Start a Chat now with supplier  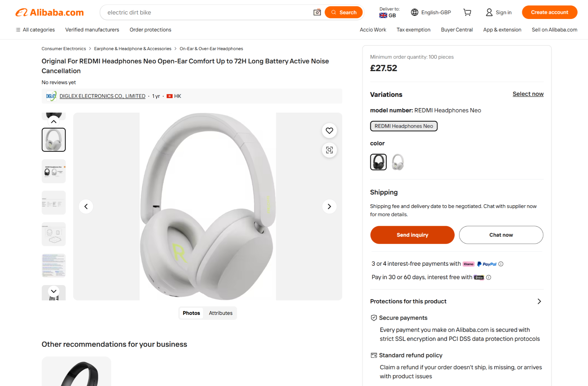pos(501,235)
